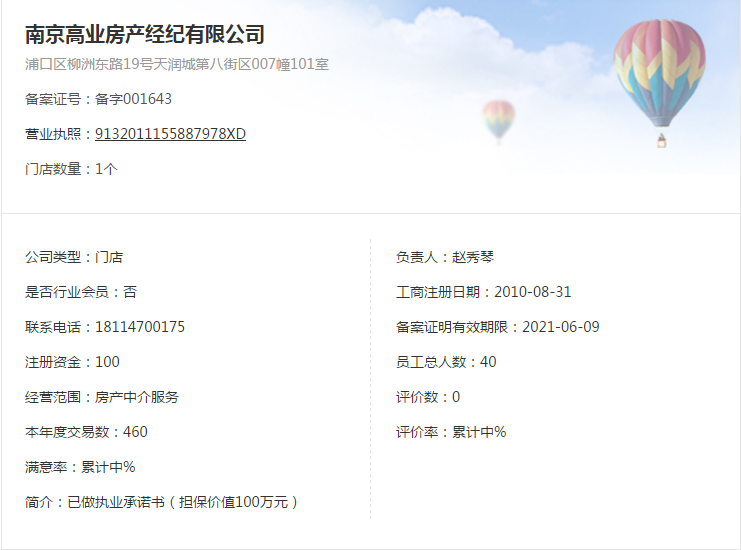The height and width of the screenshot is (550, 741).
Task: Click the store count 门店数量 line
Action: point(71,169)
